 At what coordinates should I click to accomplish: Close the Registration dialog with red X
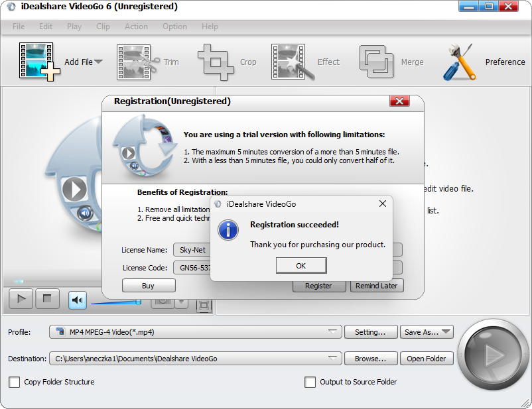click(400, 101)
